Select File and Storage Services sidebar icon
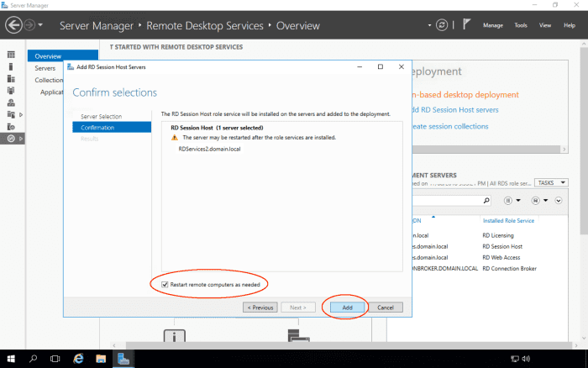This screenshot has height=368, width=588. [11, 114]
